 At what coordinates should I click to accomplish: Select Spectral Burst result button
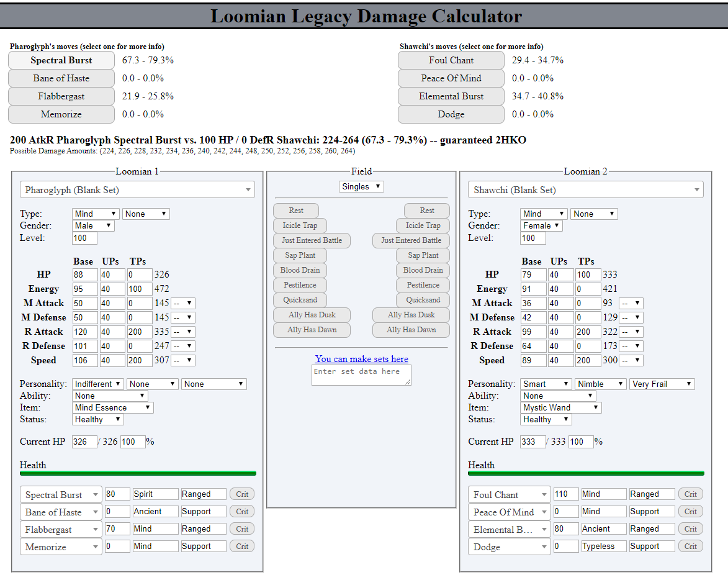click(61, 60)
